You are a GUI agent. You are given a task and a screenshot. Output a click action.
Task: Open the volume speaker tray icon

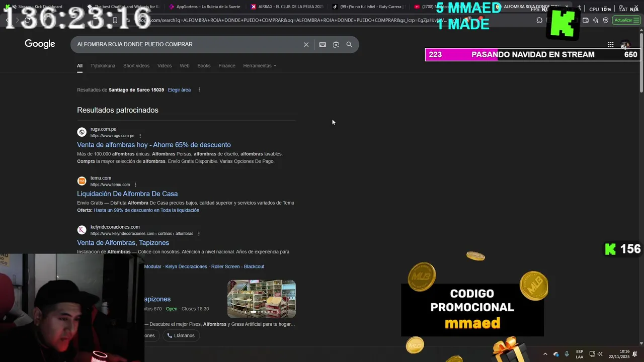600,354
